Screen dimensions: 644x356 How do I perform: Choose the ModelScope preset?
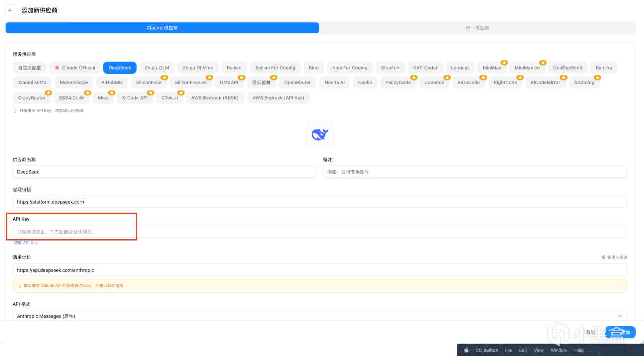tap(73, 83)
